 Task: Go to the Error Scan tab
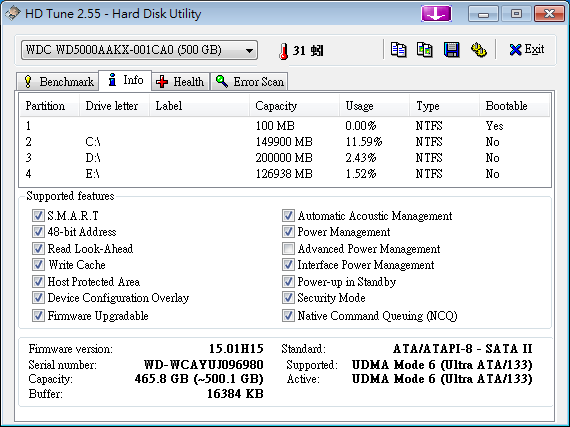[249, 81]
